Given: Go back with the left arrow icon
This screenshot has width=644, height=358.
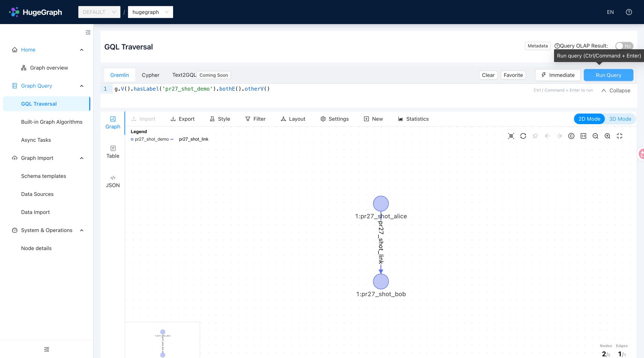Looking at the screenshot, I should click(x=547, y=136).
